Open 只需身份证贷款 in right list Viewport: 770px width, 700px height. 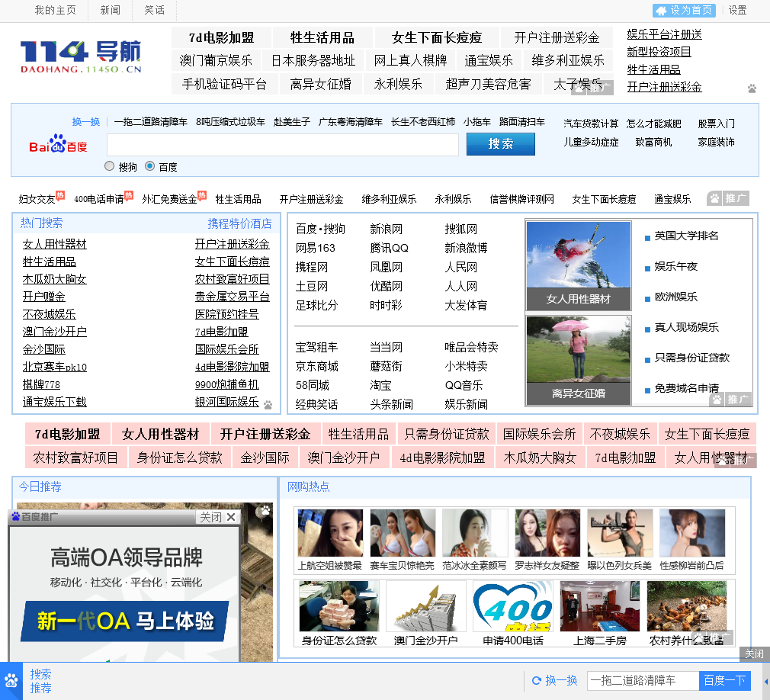(692, 358)
